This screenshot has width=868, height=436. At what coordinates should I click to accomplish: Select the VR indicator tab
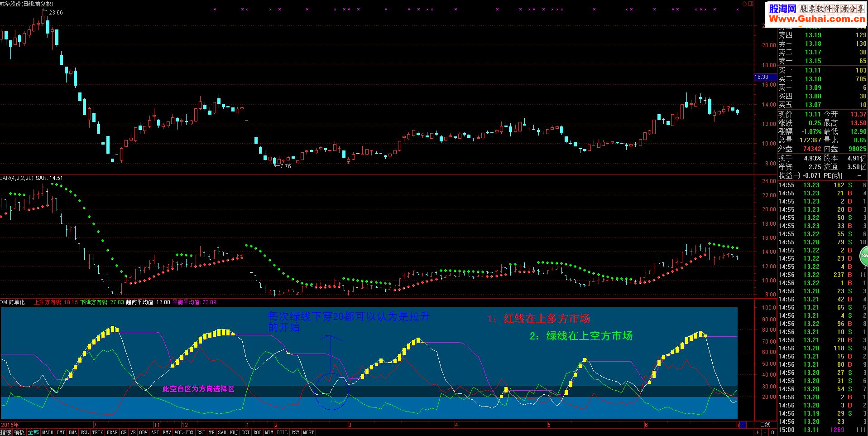[133, 432]
